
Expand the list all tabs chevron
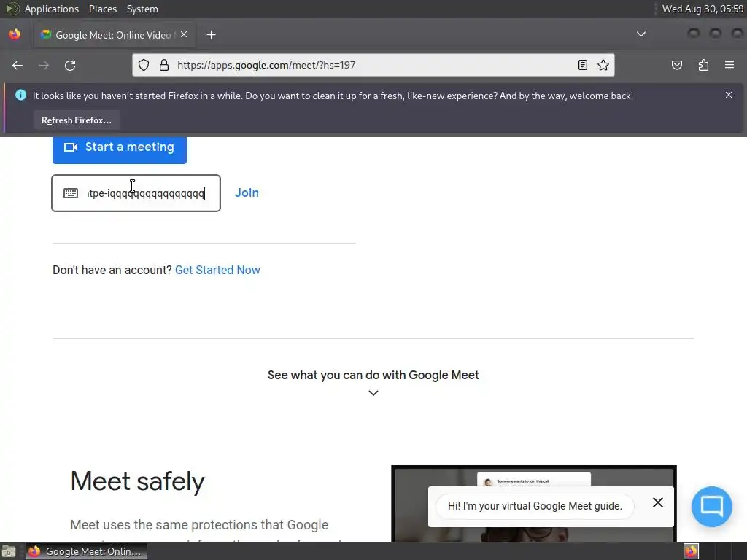641,34
